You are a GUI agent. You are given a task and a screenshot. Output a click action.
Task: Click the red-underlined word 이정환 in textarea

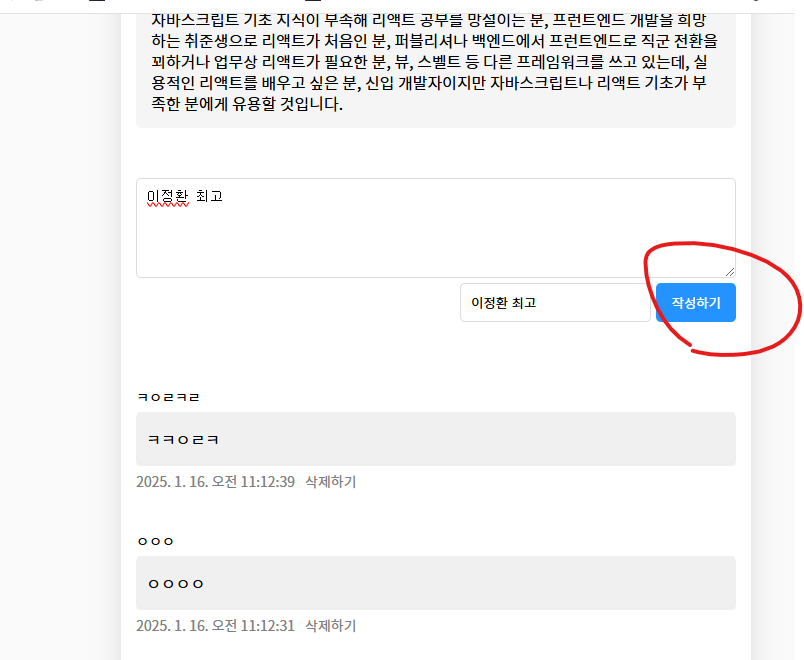168,196
